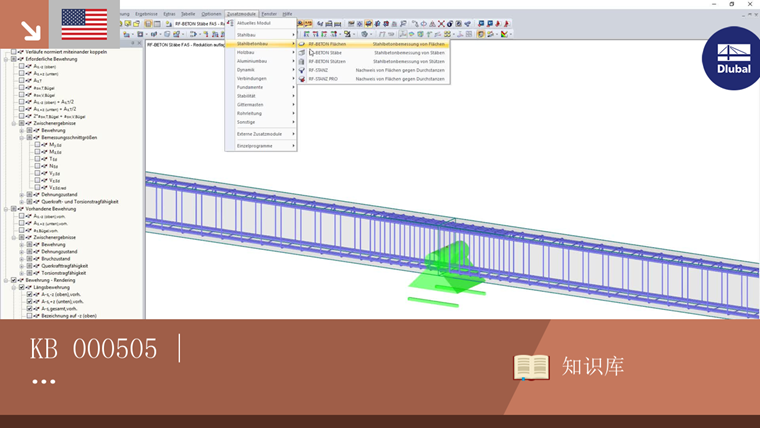Check Bezeichnung auf -z (oben) checkbox

(x=30, y=316)
